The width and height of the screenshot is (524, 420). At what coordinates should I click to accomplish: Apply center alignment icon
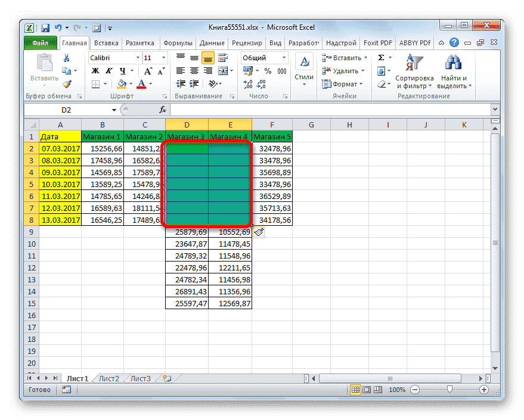click(196, 71)
